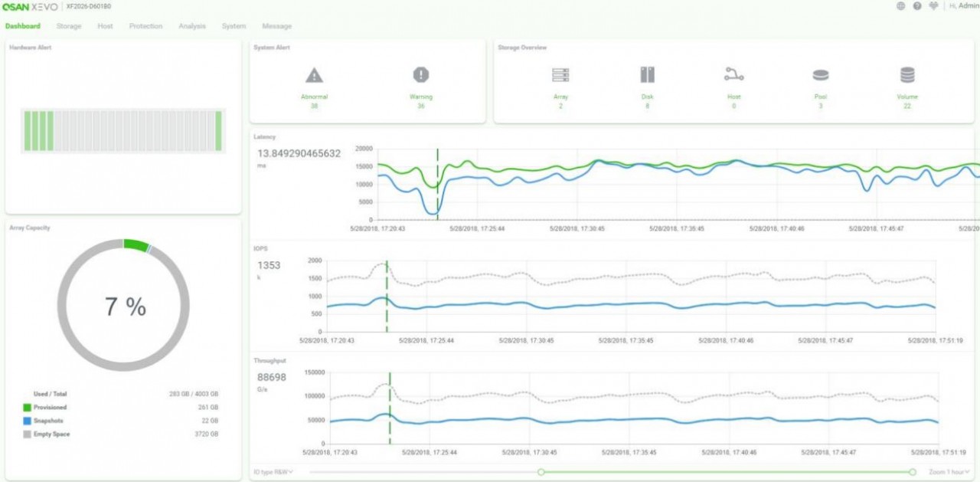Click the Abnormal alert triangle icon
This screenshot has width=980, height=482.
(314, 75)
